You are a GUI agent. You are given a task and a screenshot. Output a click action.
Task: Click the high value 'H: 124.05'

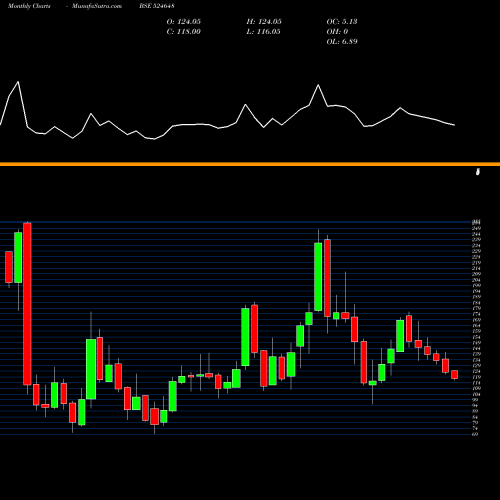pos(264,22)
